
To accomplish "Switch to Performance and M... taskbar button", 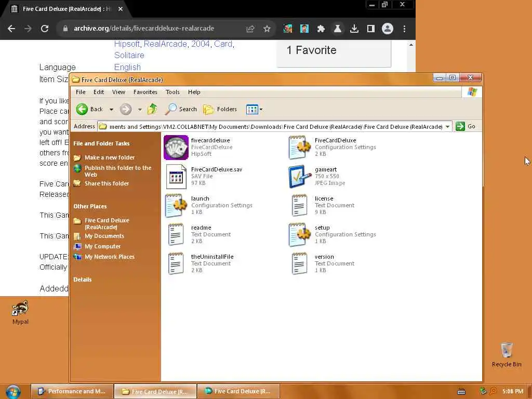I will [x=72, y=391].
